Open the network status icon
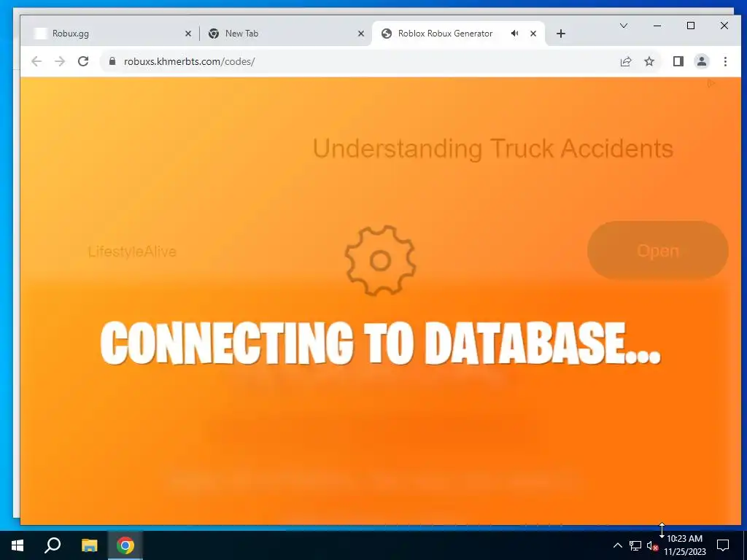747x560 pixels. point(635,545)
